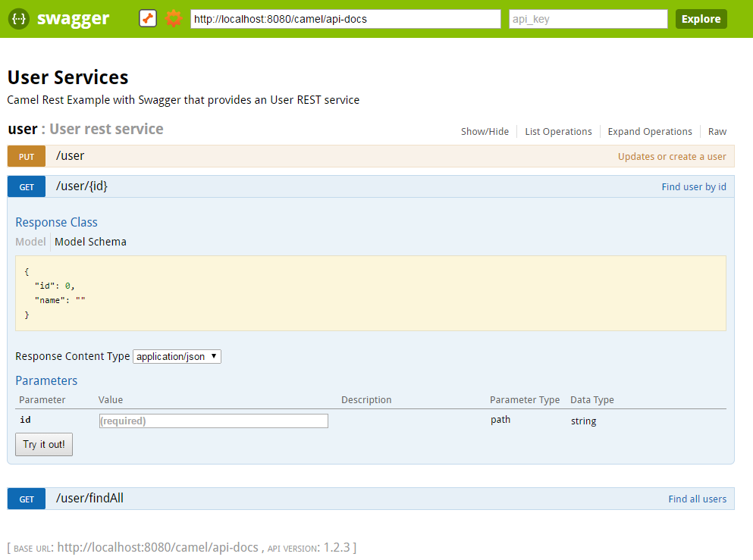The image size is (753, 560).
Task: Open the User rest service description link
Action: coord(107,129)
